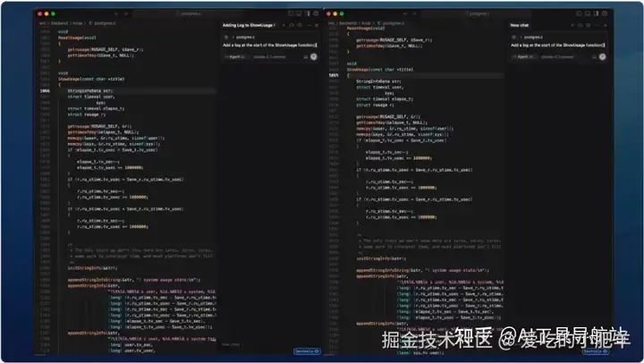The image size is (644, 363).
Task: Open the Agent mode dropdown in left chat
Action: coord(235,56)
